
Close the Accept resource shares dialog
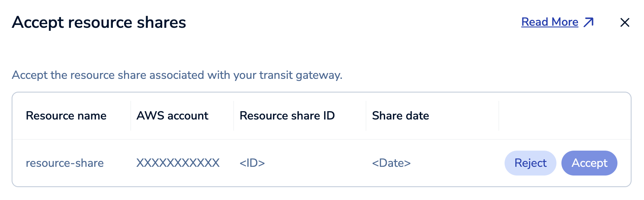[x=624, y=22]
